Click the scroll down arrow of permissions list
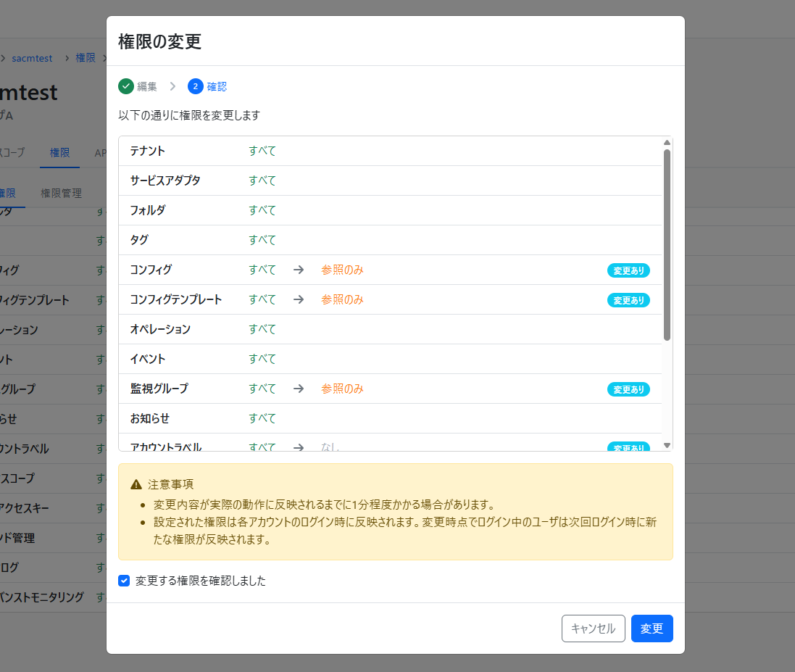This screenshot has height=672, width=795. pyautogui.click(x=667, y=445)
